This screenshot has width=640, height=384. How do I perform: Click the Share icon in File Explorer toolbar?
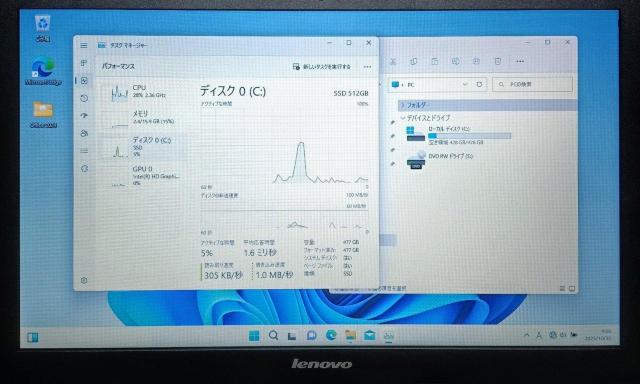(476, 62)
